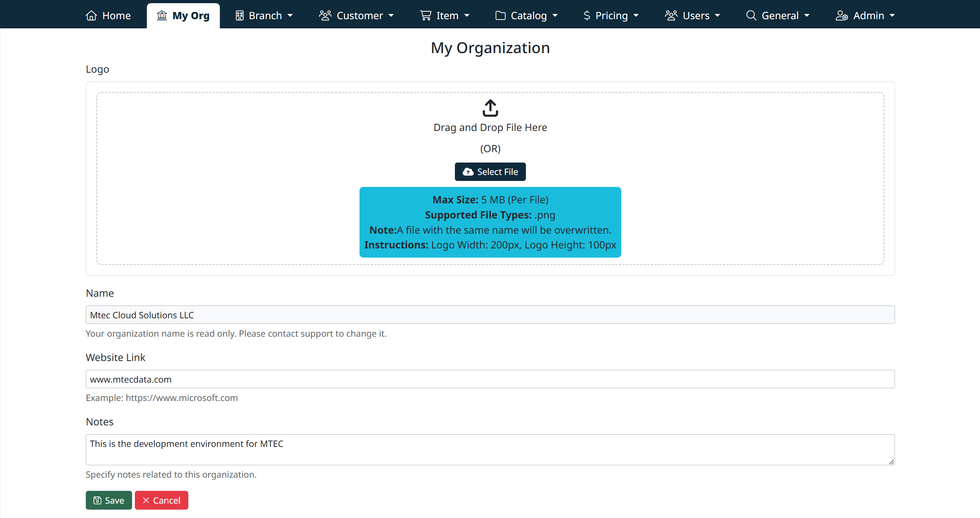This screenshot has height=518, width=980.
Task: Click into the Website Link field
Action: tap(490, 379)
